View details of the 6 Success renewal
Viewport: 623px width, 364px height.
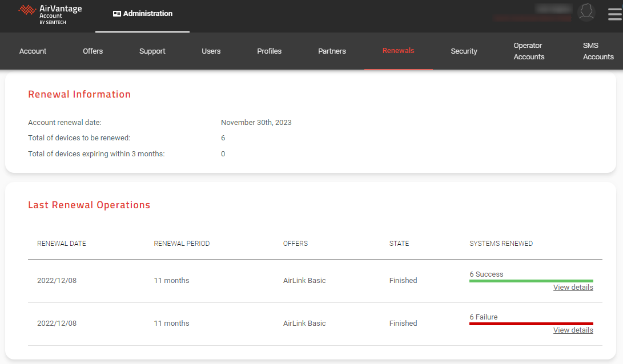(x=573, y=288)
